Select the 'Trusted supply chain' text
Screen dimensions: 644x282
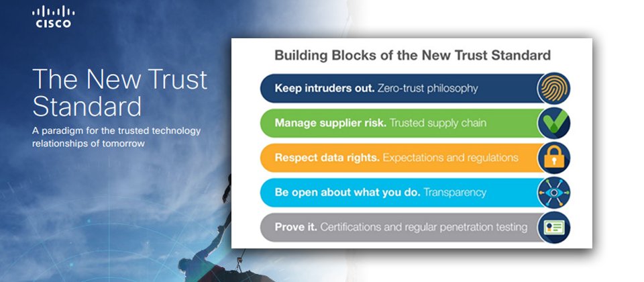click(438, 123)
